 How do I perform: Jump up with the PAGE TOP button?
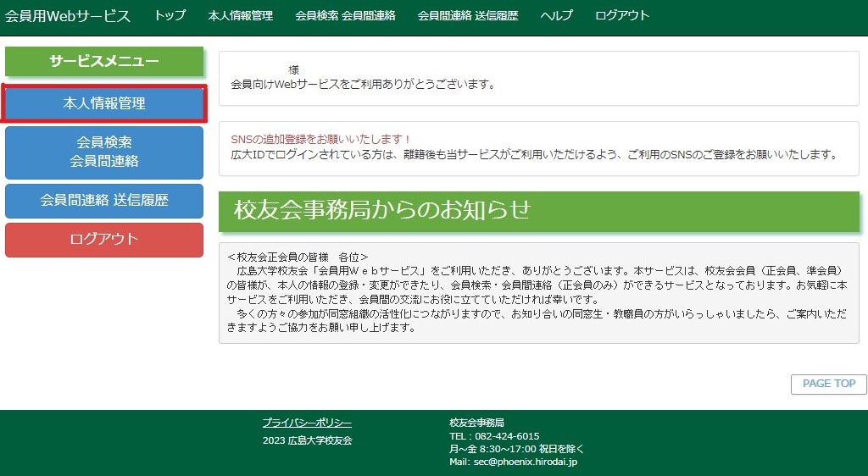click(829, 384)
